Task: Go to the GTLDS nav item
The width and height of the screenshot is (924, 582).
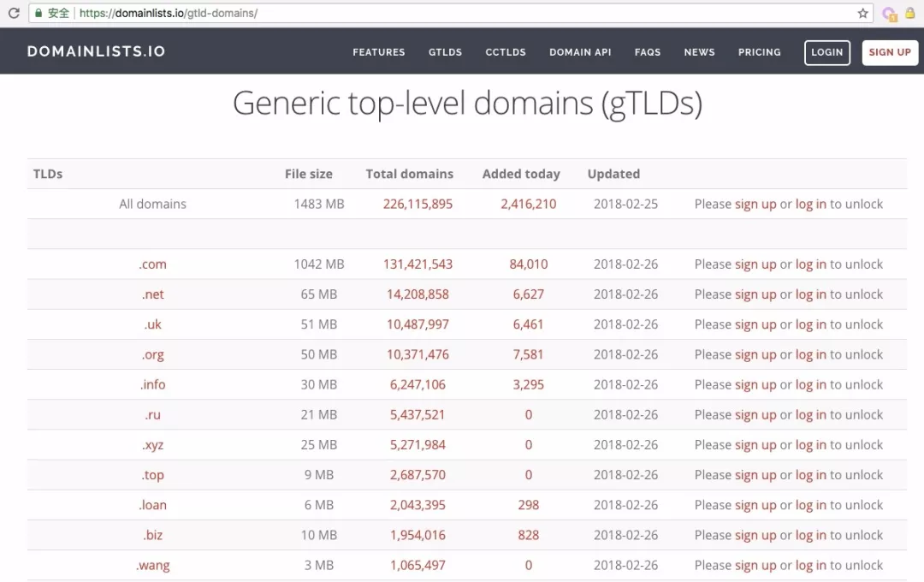Action: (x=445, y=52)
